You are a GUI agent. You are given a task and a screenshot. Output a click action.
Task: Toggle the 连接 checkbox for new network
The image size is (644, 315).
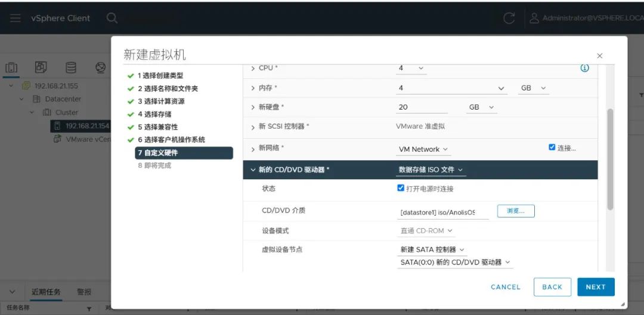coord(552,147)
